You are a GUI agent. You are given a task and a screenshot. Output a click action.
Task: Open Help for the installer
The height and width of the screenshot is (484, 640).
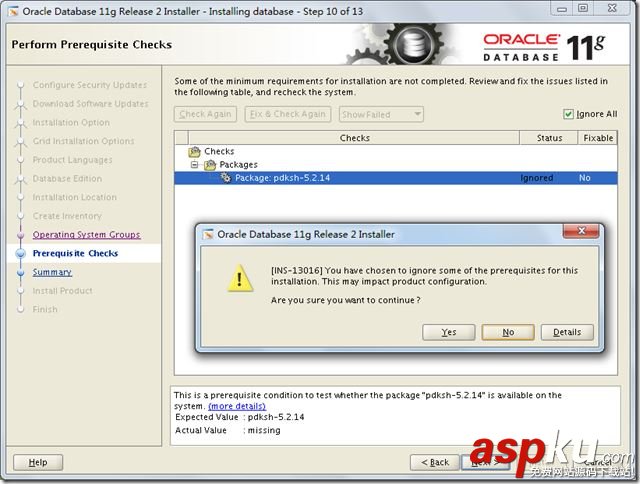coord(38,462)
